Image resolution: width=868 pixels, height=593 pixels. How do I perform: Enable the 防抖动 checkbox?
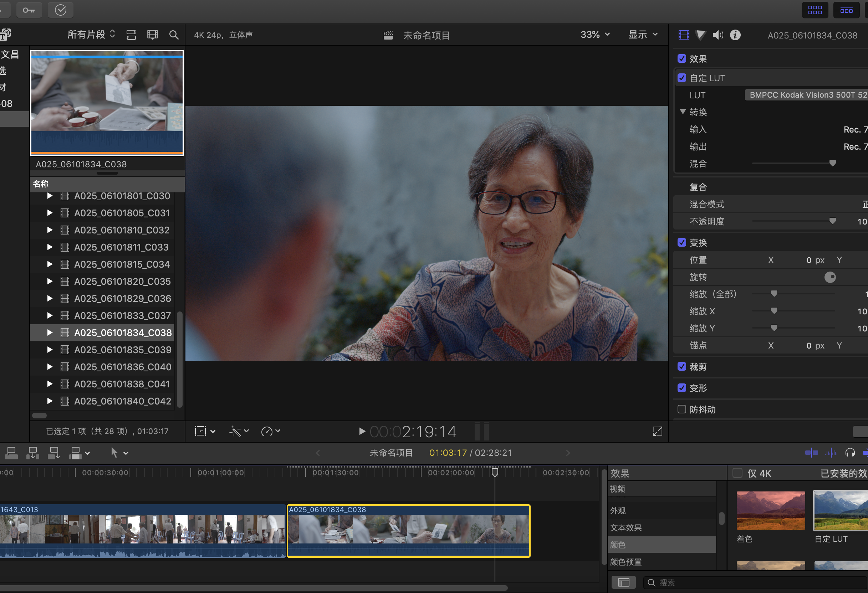681,409
